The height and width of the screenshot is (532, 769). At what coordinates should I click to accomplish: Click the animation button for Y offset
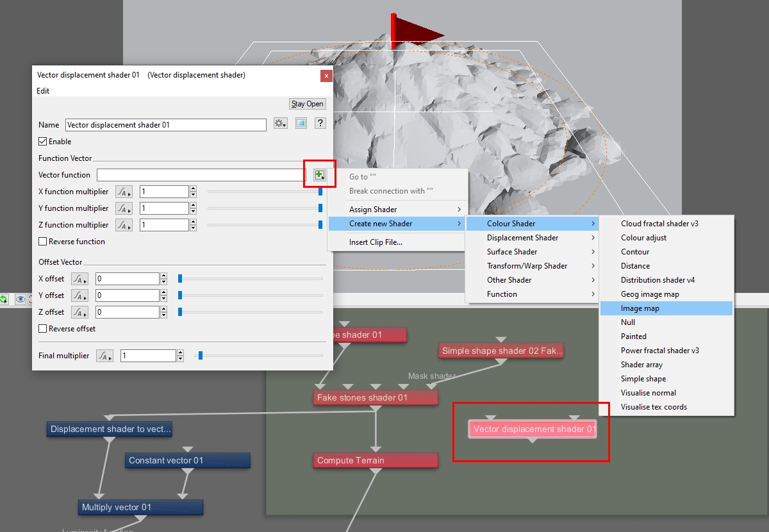click(x=79, y=295)
